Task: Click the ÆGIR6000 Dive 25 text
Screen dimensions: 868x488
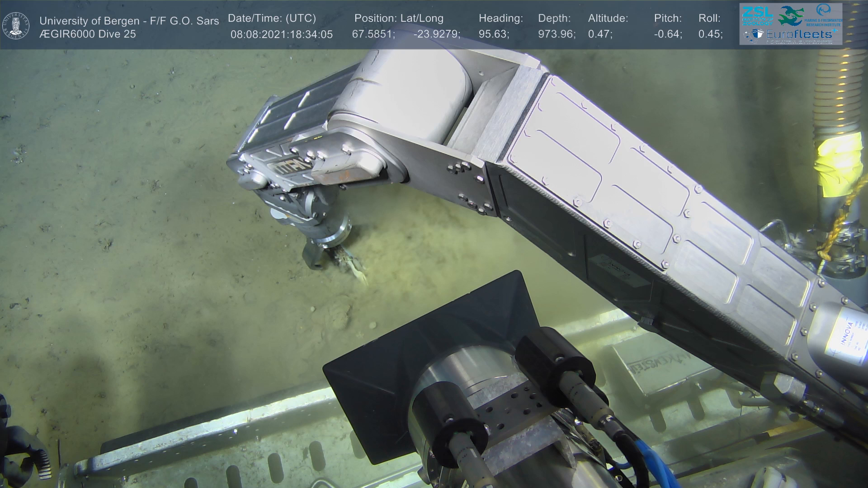Action: [88, 34]
